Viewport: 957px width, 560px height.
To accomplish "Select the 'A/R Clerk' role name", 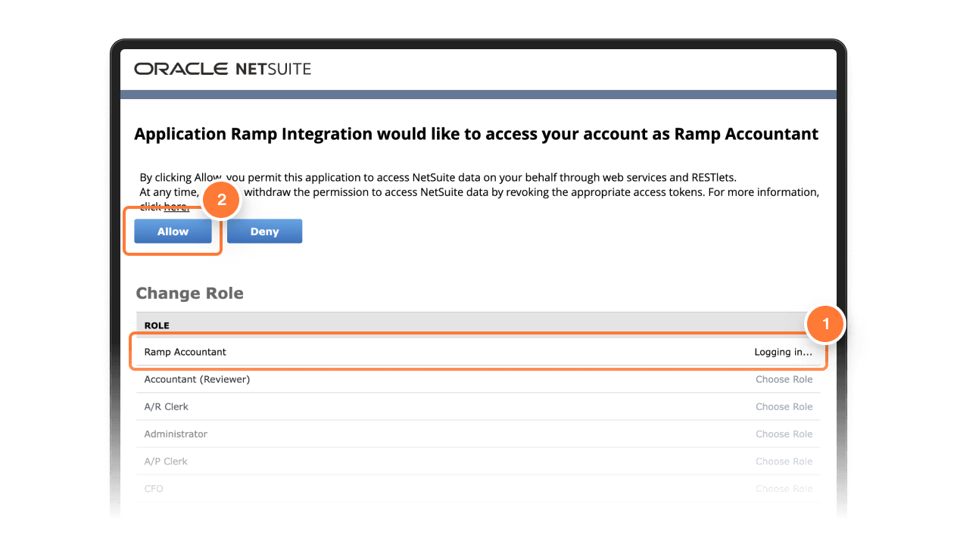I will tap(167, 406).
